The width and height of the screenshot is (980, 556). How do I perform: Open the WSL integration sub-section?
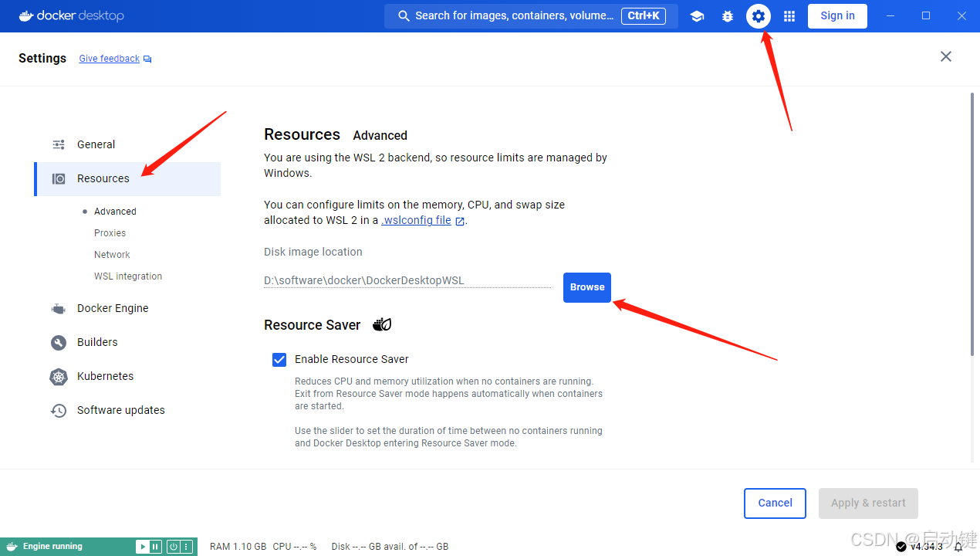coord(128,276)
